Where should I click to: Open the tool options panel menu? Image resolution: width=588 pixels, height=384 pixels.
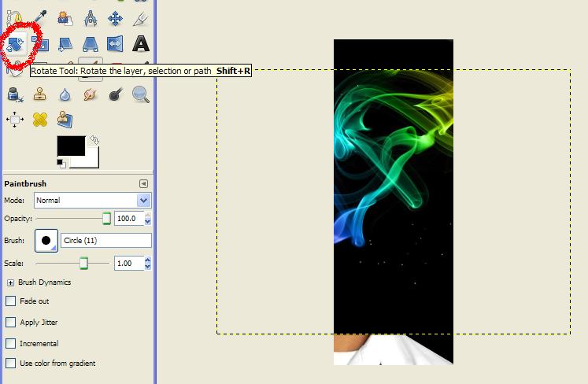point(143,183)
